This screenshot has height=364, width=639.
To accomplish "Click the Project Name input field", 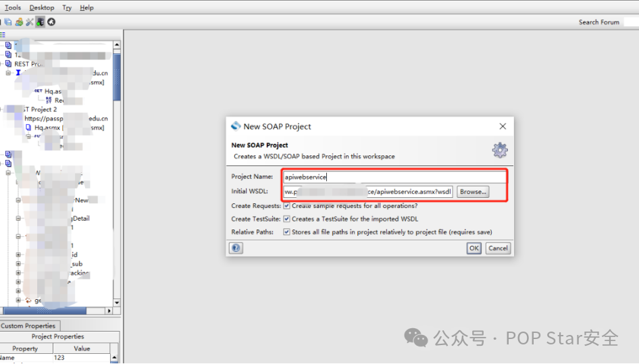I will tap(394, 177).
